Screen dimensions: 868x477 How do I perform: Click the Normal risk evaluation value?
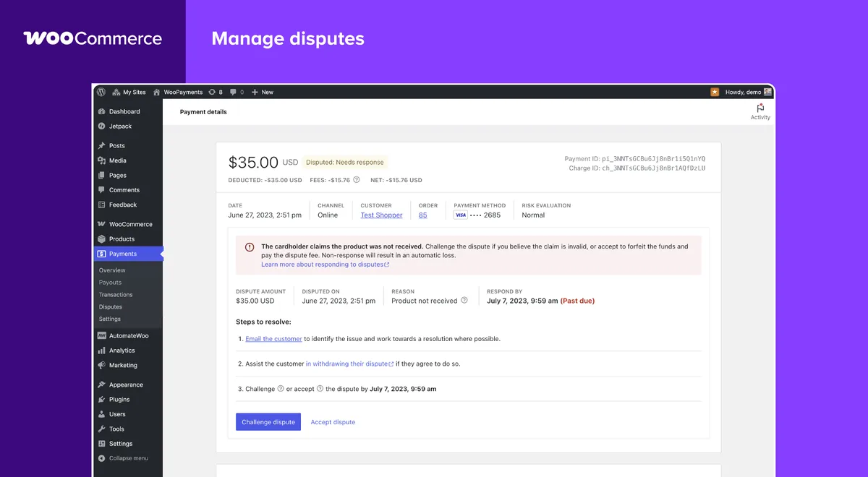coord(533,215)
